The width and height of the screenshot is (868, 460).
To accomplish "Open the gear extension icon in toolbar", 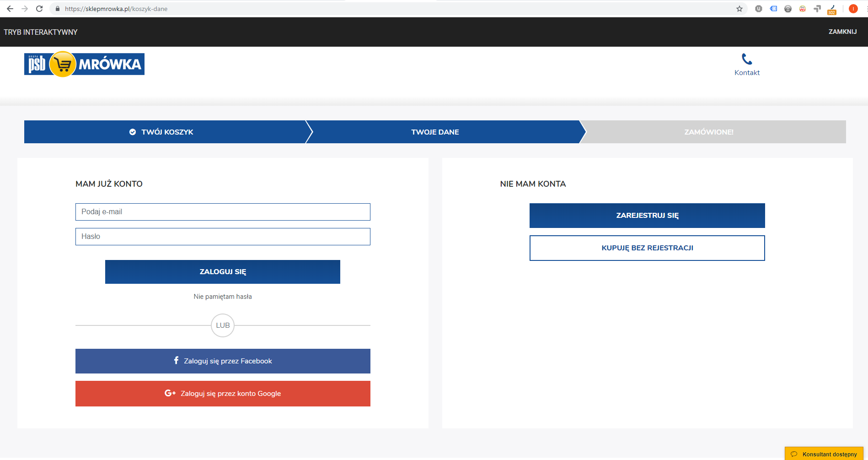I will point(788,9).
